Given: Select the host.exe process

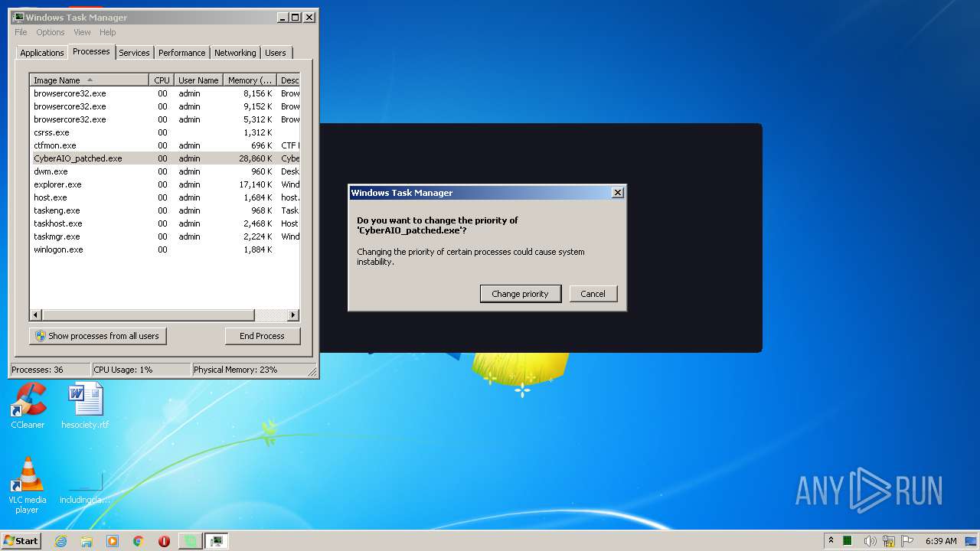Looking at the screenshot, I should [165, 197].
